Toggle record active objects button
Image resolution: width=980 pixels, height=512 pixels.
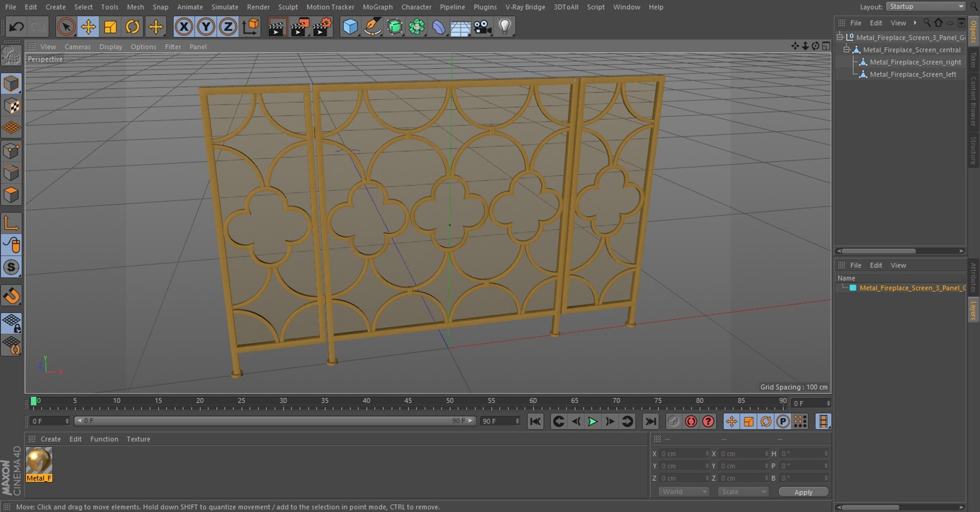(674, 421)
